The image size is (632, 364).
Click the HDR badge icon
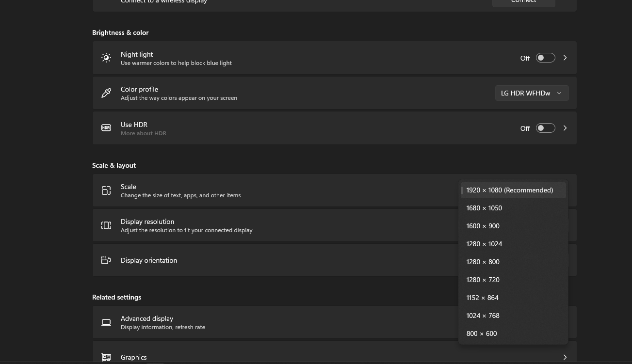tap(106, 128)
